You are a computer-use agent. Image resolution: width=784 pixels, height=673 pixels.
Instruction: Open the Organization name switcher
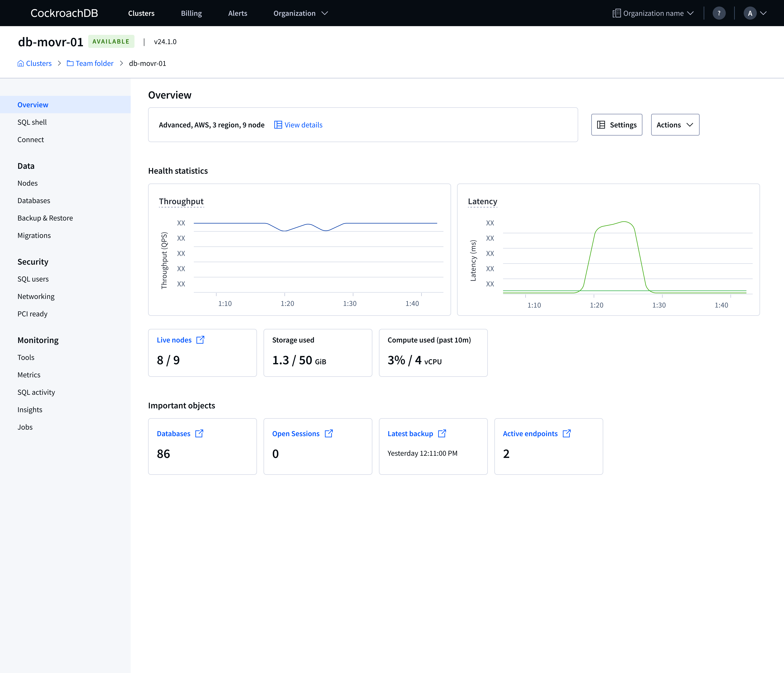[x=653, y=13]
